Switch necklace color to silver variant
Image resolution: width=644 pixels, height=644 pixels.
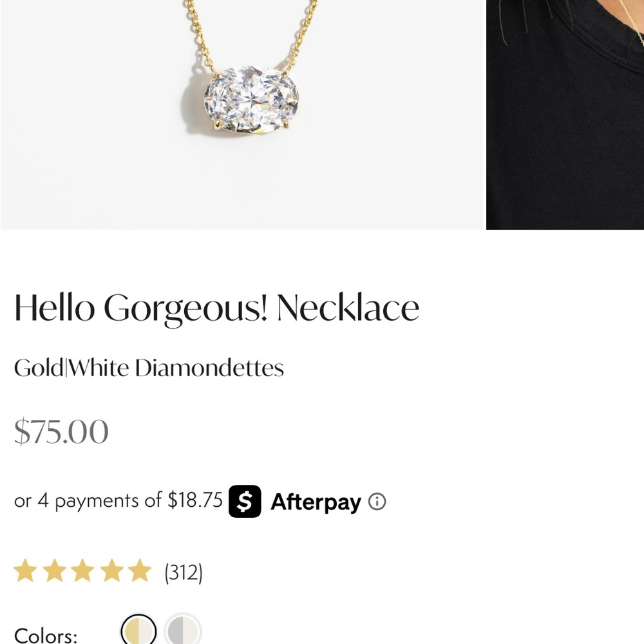(x=184, y=630)
